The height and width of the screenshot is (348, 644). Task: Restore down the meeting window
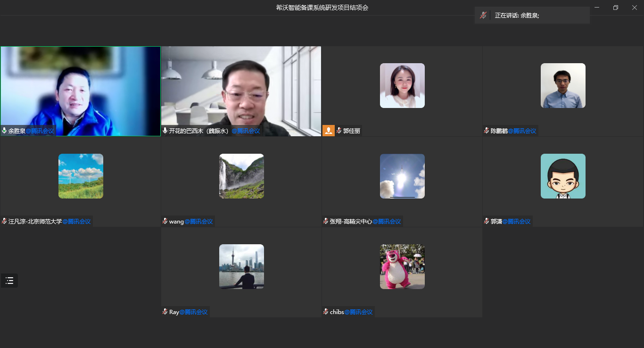pos(616,8)
